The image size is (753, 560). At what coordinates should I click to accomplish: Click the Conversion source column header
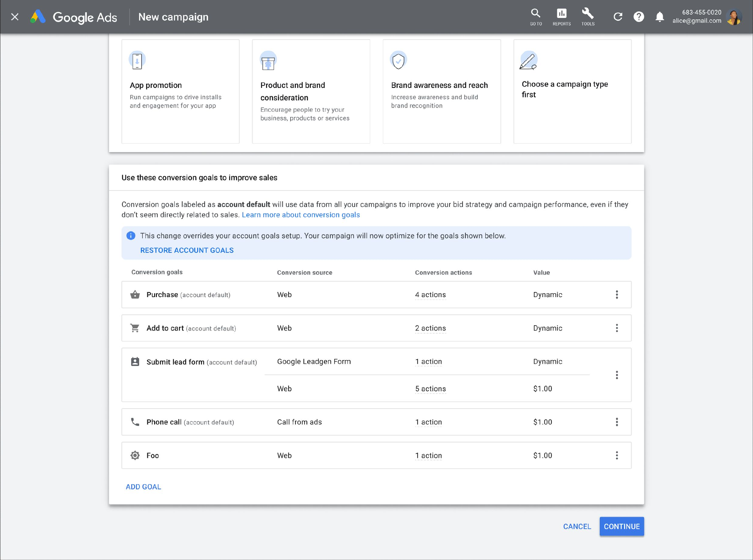pyautogui.click(x=305, y=273)
